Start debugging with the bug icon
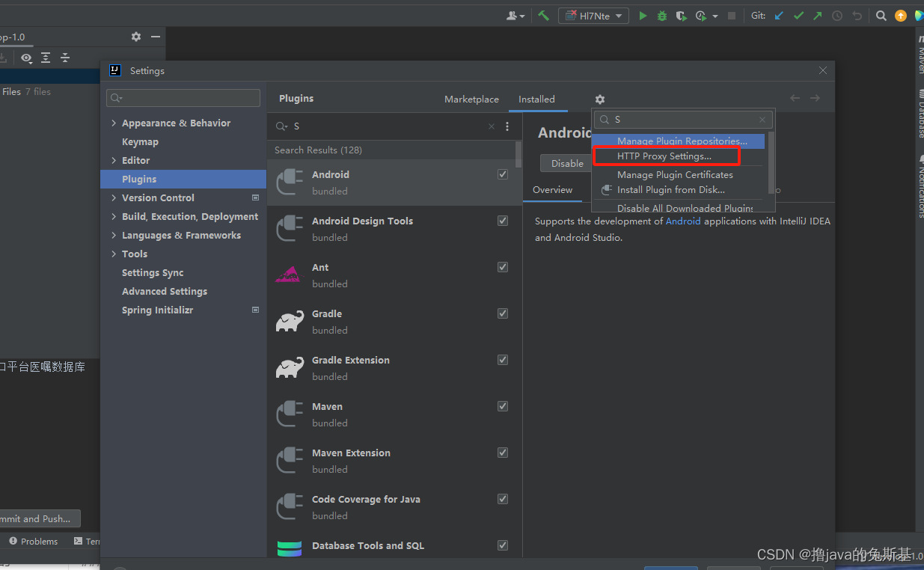 coord(662,16)
